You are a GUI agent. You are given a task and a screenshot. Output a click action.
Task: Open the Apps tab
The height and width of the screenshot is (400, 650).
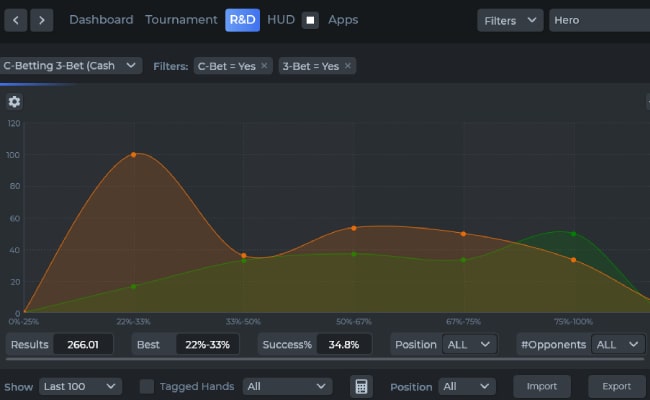click(x=343, y=19)
